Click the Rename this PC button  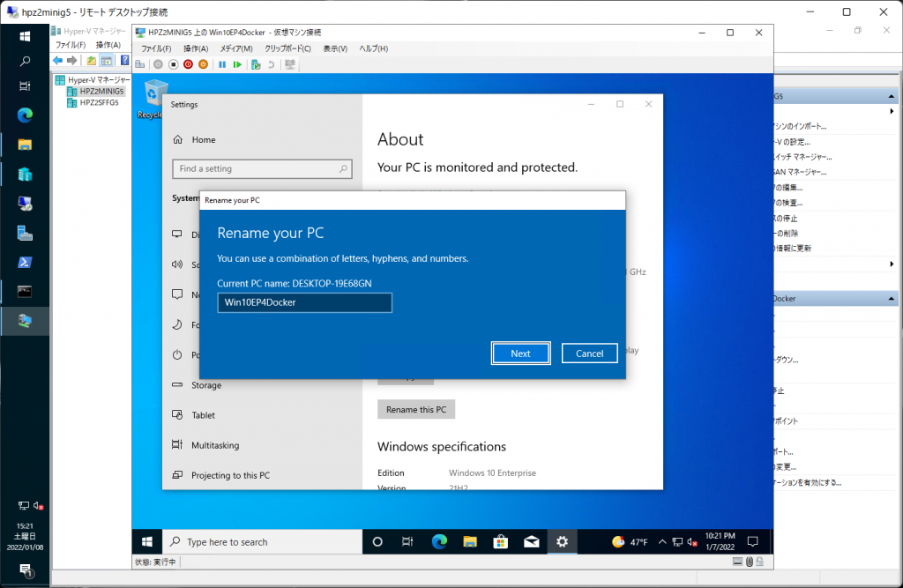(x=416, y=409)
